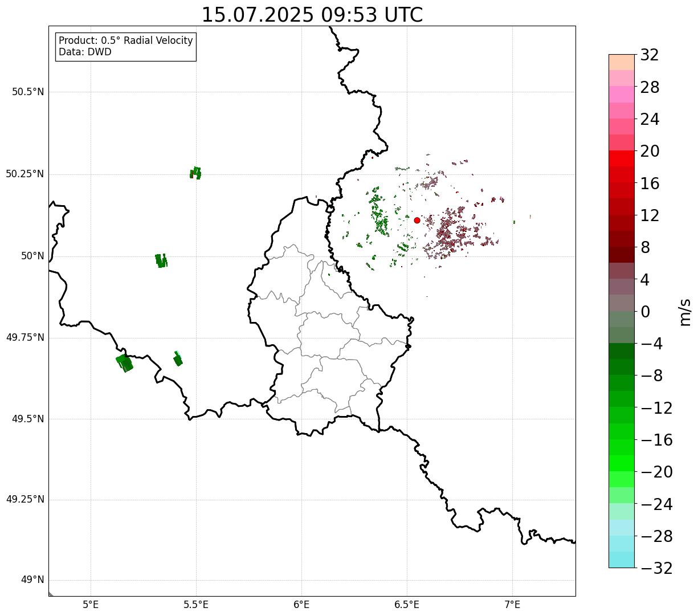Click the title '15.07.2025 09:53 UTC'
Viewport: 698px width, 616px height.
coord(312,15)
